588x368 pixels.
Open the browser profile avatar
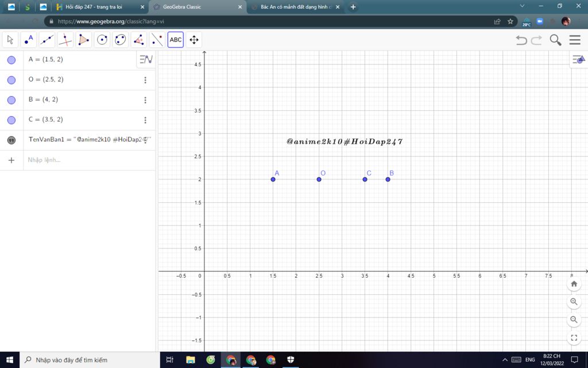coord(566,21)
